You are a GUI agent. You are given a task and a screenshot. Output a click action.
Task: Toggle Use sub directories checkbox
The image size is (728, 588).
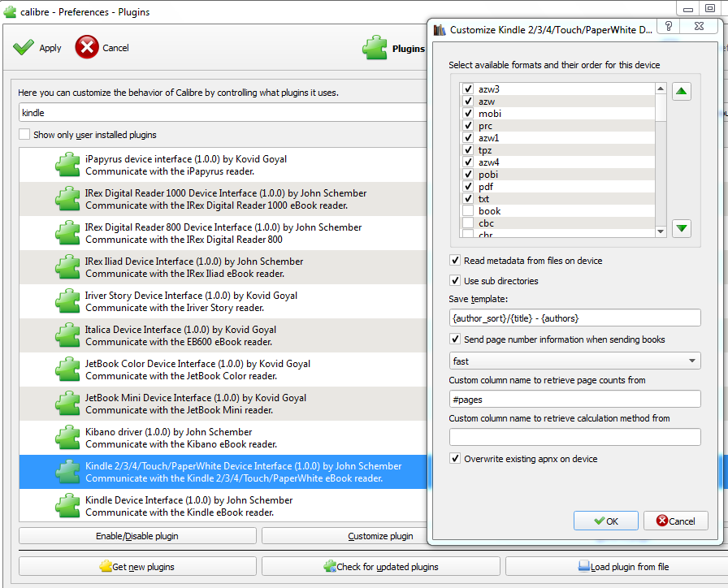455,281
